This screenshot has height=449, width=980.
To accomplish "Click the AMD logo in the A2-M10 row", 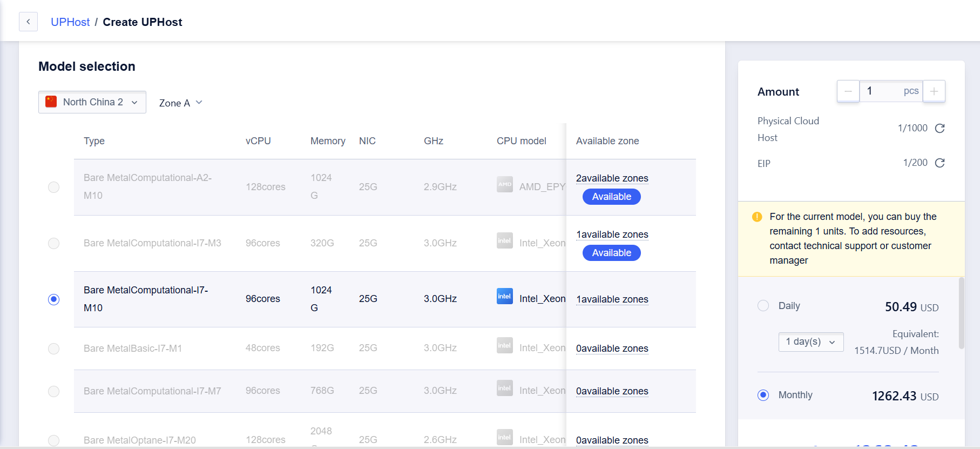I will tap(505, 184).
